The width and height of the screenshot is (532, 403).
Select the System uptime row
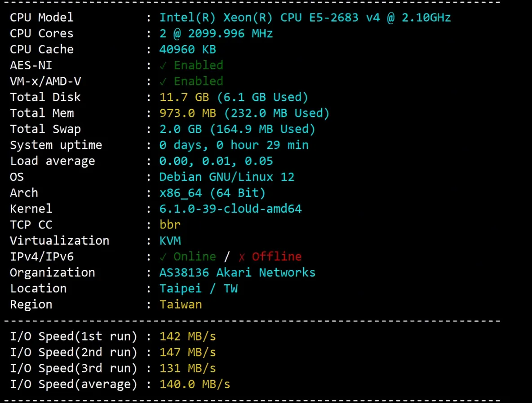click(x=157, y=145)
